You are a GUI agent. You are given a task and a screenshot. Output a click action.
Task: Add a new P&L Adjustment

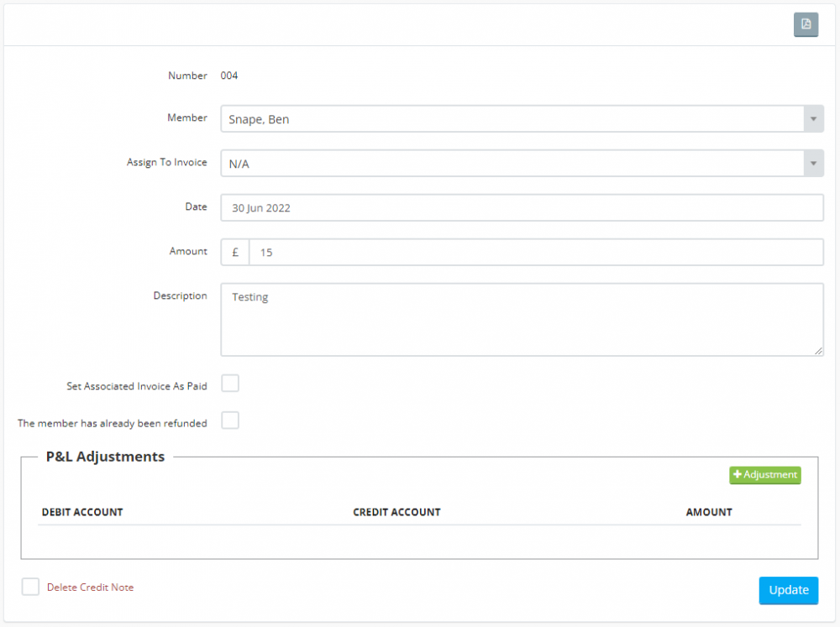tap(765, 475)
